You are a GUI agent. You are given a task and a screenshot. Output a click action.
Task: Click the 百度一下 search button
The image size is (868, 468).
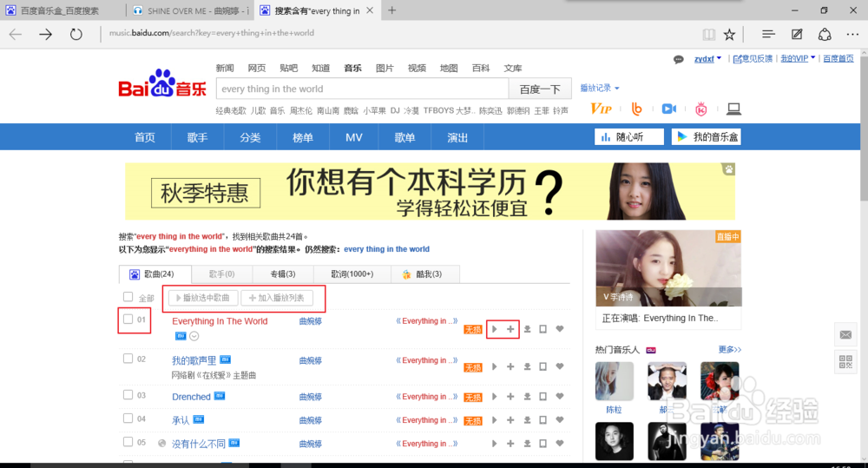pos(539,89)
